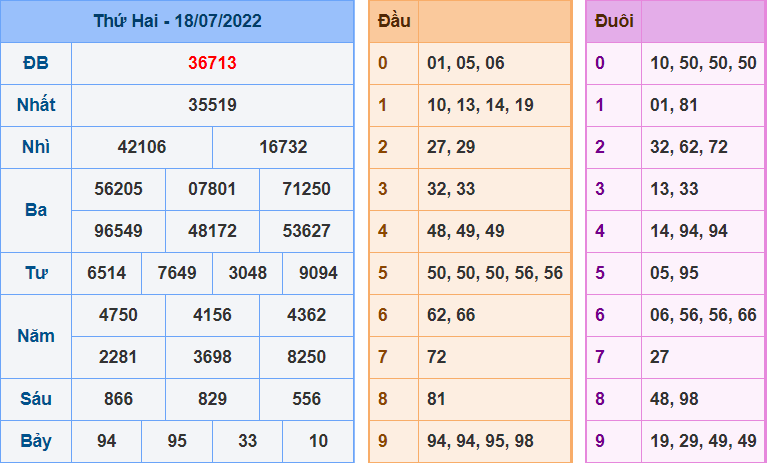Screen dimensions: 767x463
Task: Click sixth prize number 866
Action: coord(118,399)
